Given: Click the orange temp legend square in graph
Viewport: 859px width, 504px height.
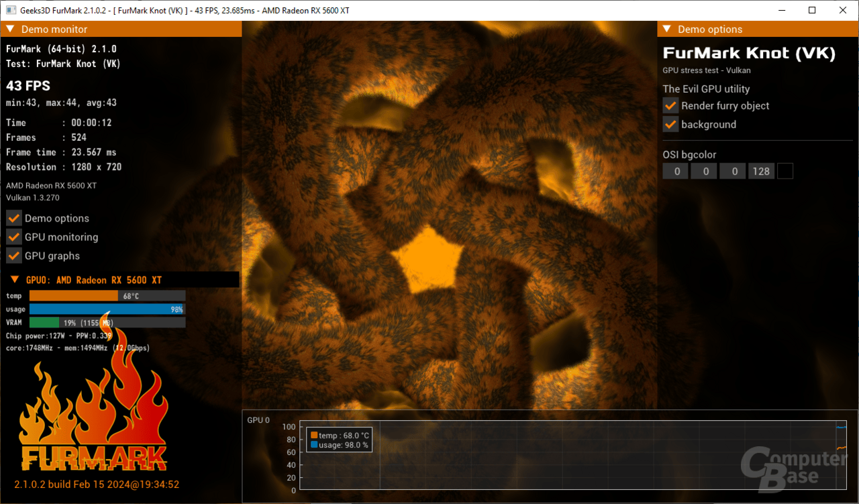Looking at the screenshot, I should [x=314, y=436].
